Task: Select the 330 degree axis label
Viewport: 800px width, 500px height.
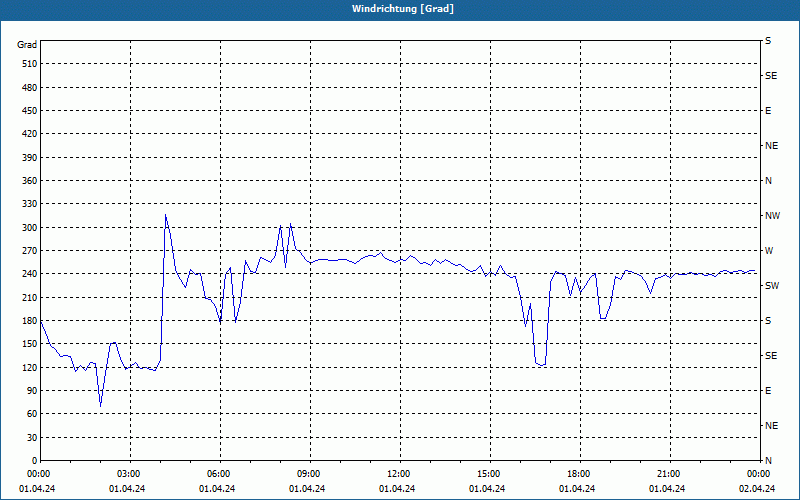Action: coord(30,204)
